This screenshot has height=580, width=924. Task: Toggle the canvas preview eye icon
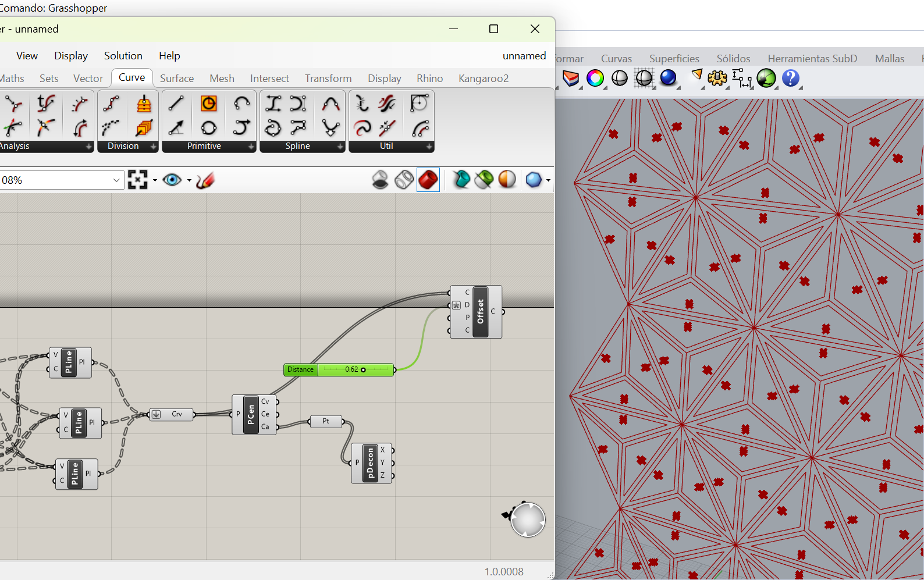(172, 180)
